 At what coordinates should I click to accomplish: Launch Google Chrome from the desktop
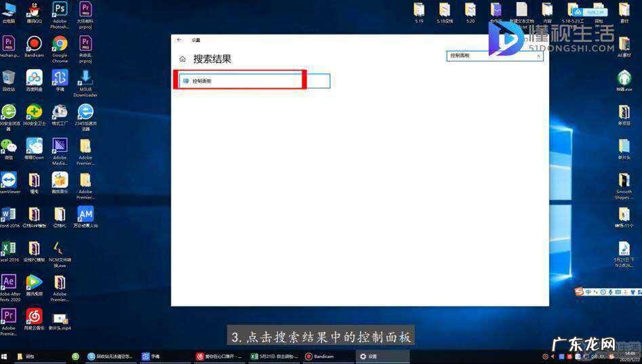[60, 49]
